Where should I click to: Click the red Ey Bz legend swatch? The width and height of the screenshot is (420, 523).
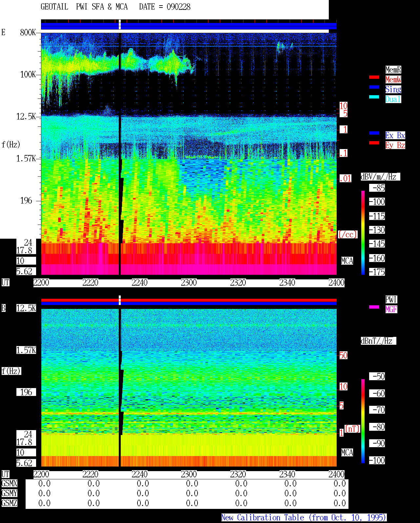click(374, 143)
